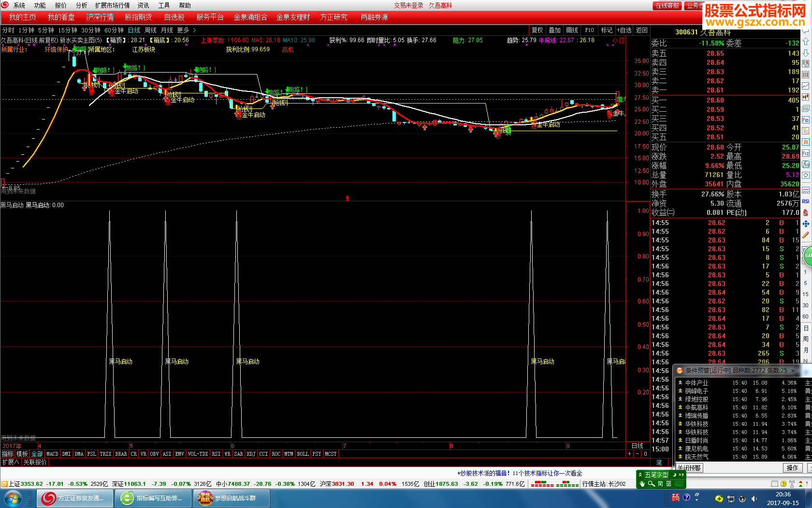Click the 返回 back button
The width and height of the screenshot is (812, 508).
[x=641, y=30]
